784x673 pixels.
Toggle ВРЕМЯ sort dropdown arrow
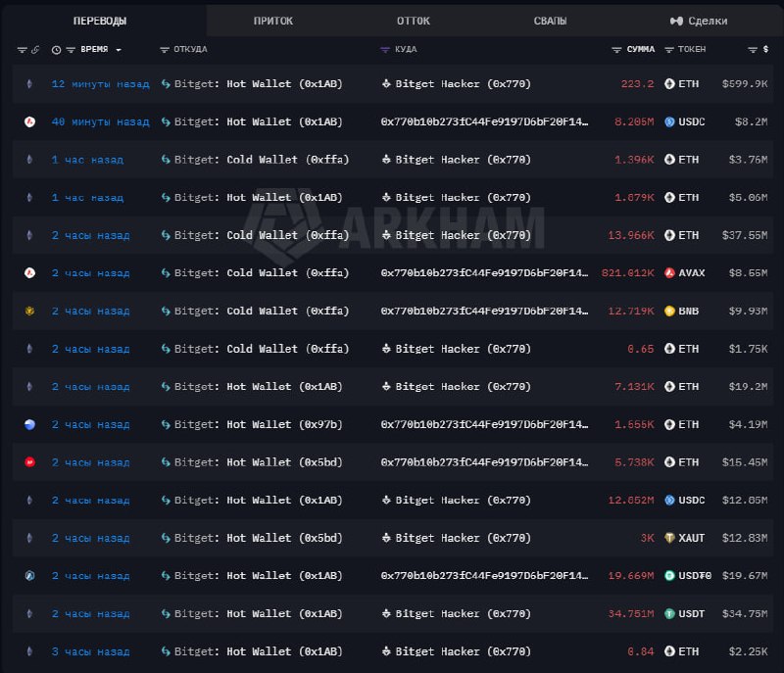click(x=119, y=50)
